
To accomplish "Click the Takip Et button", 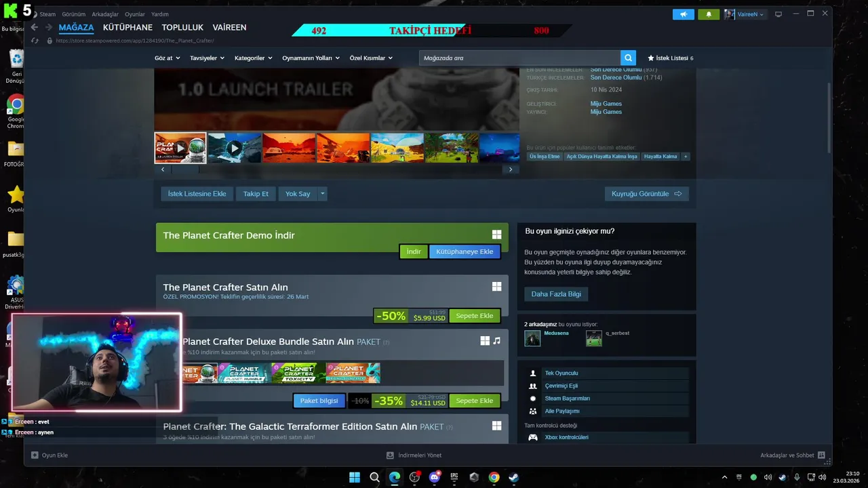I will point(256,194).
